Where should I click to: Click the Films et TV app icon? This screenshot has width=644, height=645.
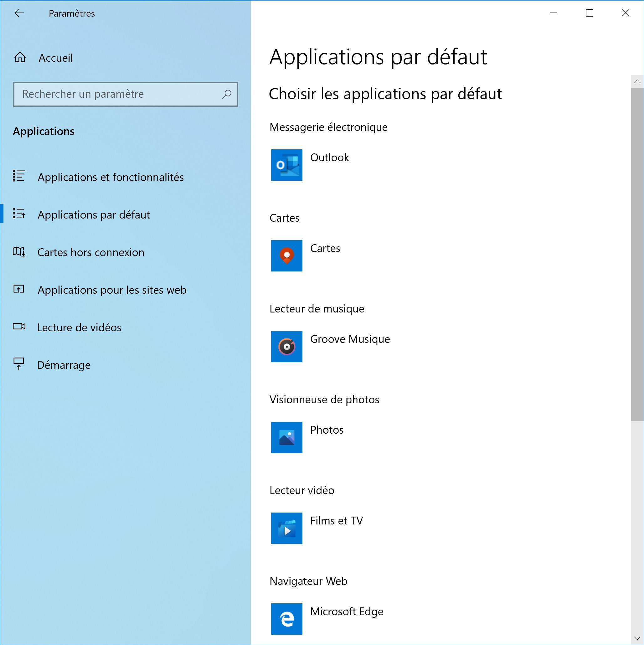pos(286,528)
